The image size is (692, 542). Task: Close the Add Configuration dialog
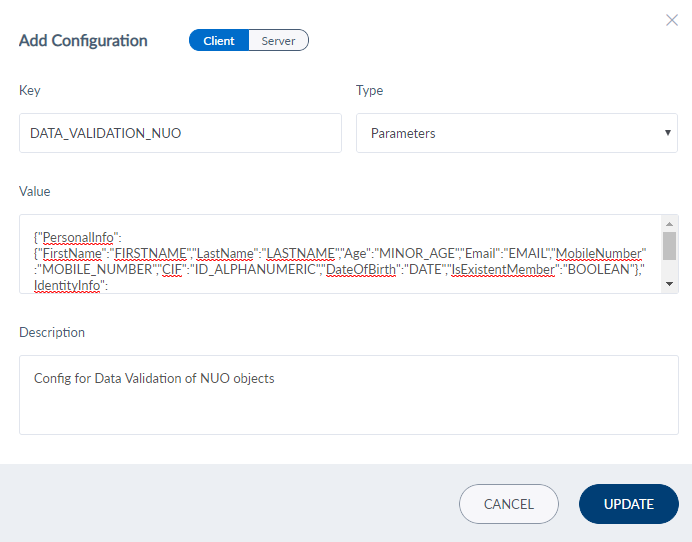pos(672,20)
